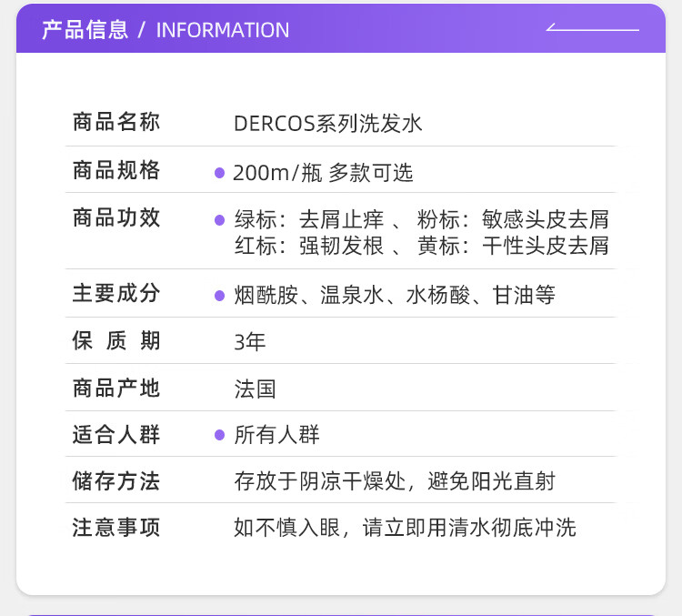
Task: Select DERCOS系列洗发水 product name text
Action: pos(327,124)
